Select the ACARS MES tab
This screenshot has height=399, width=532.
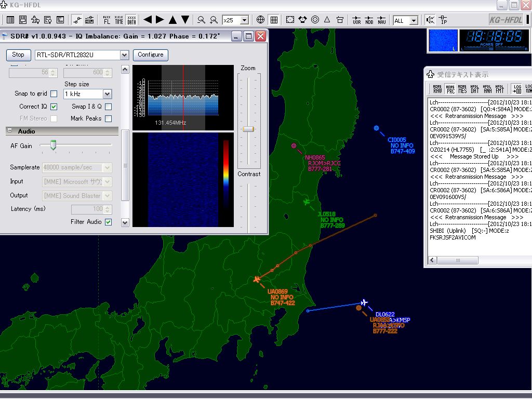pos(462,88)
